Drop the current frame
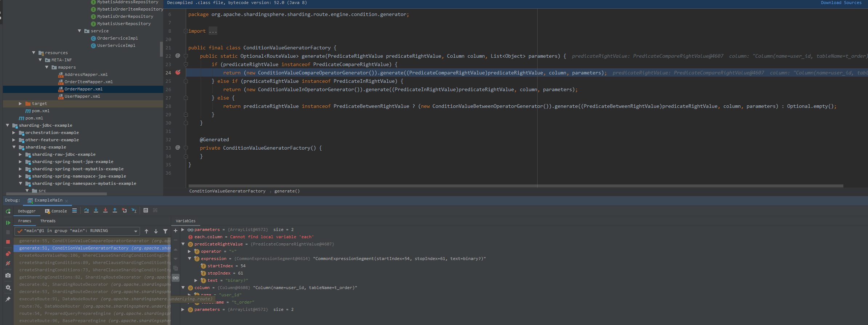Image resolution: width=868 pixels, height=325 pixels. pyautogui.click(x=124, y=210)
